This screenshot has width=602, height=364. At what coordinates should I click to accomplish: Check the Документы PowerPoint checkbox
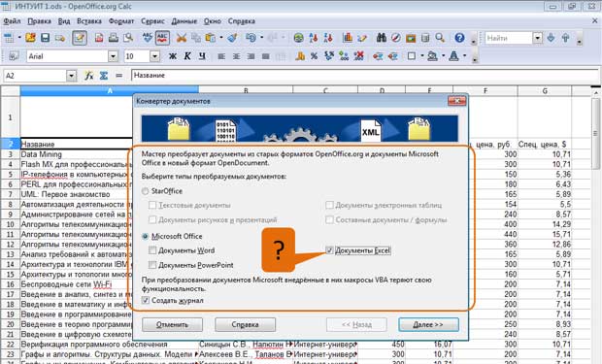(152, 265)
